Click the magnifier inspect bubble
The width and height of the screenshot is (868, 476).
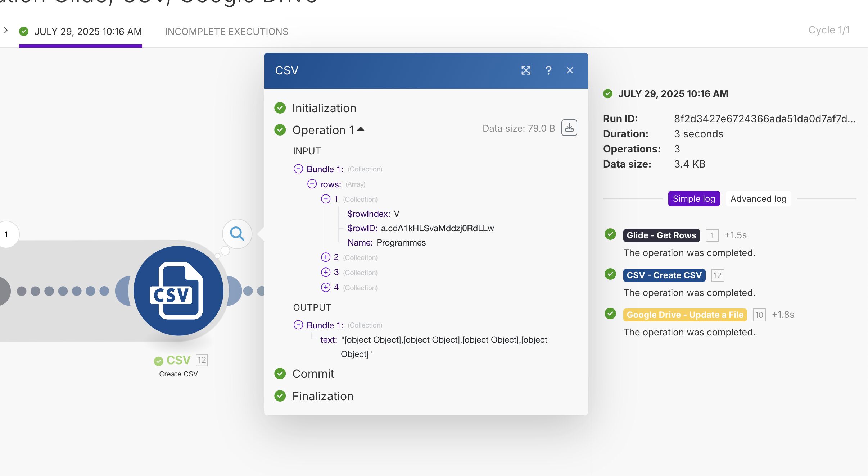(x=237, y=234)
